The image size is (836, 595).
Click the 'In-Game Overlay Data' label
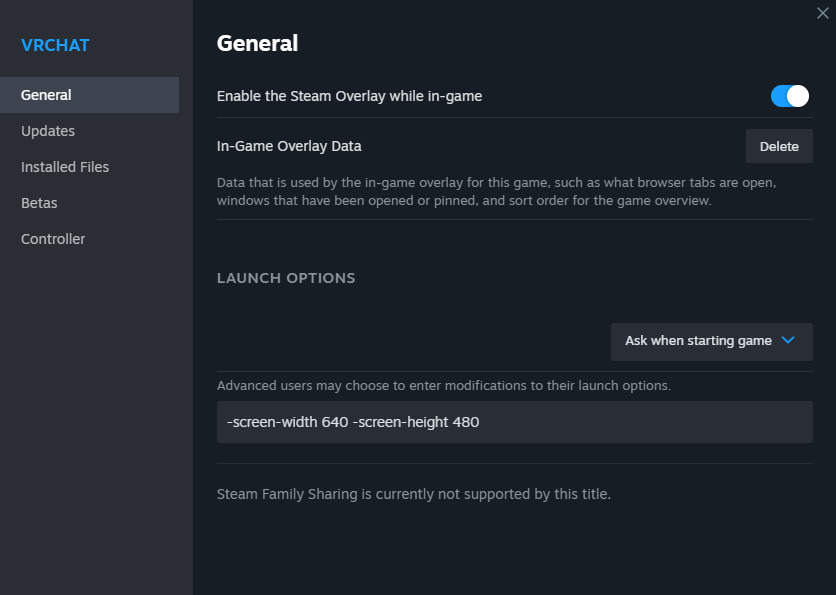(289, 146)
